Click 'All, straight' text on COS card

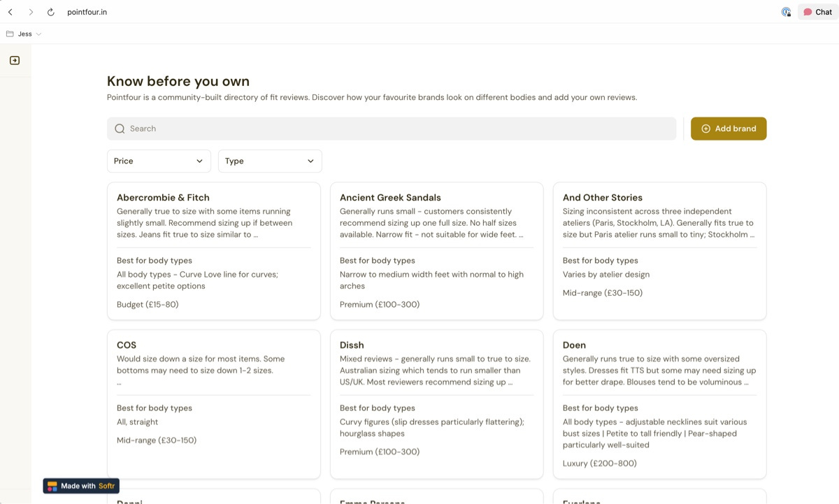click(138, 422)
